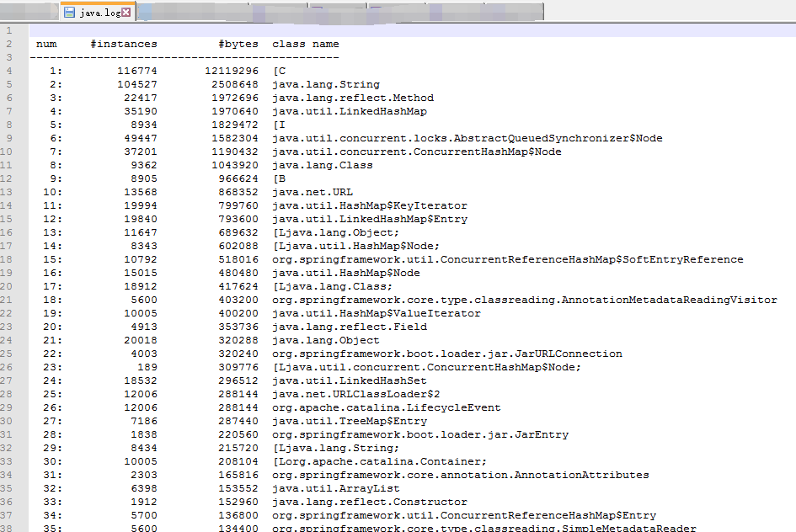Click 'java.lang.reflect.Method' class name
The image size is (796, 532).
coord(353,98)
